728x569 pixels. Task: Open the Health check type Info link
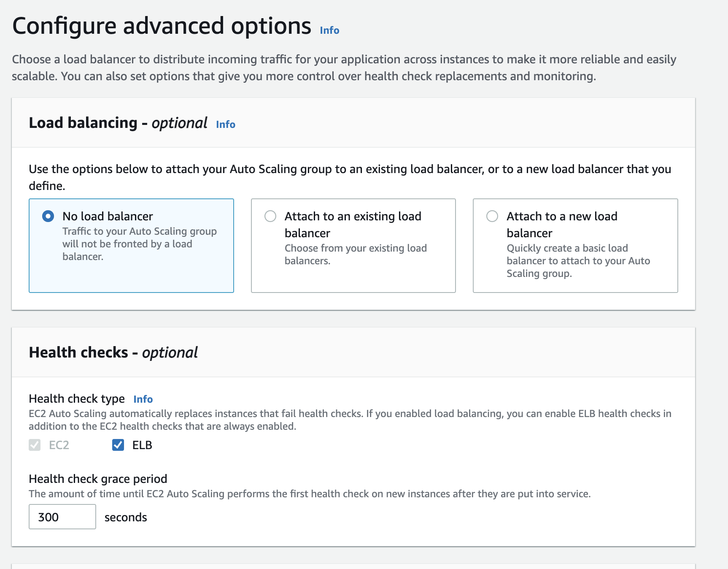[x=143, y=399]
